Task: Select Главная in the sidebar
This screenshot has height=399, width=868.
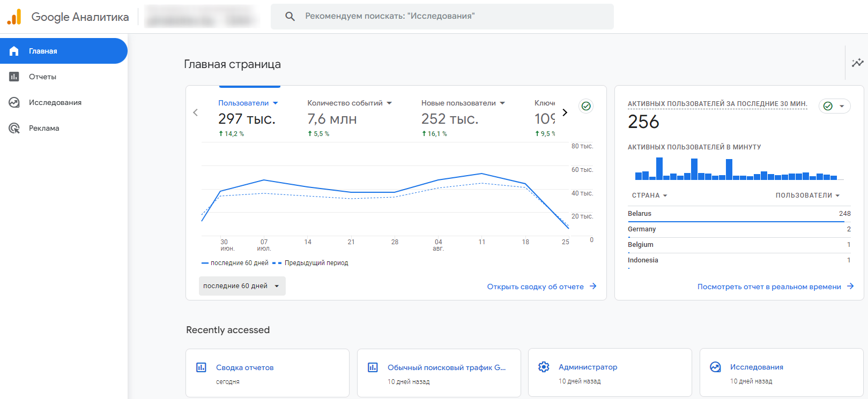Action: click(x=64, y=51)
